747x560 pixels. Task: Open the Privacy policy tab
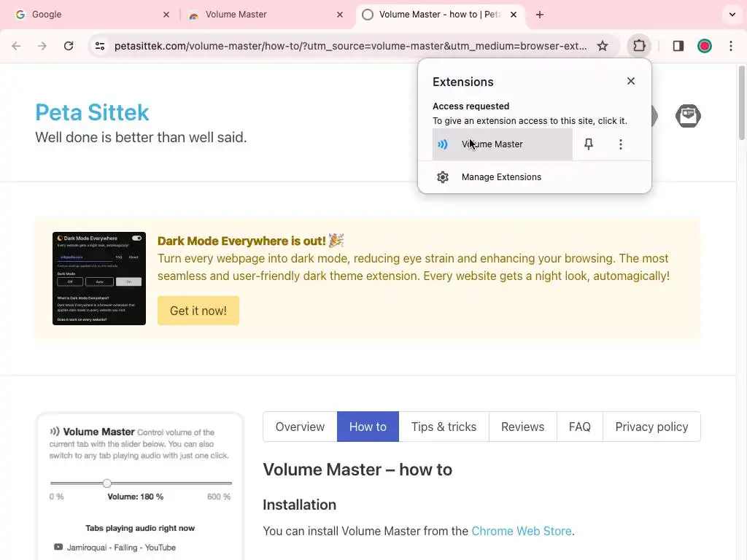(x=651, y=427)
